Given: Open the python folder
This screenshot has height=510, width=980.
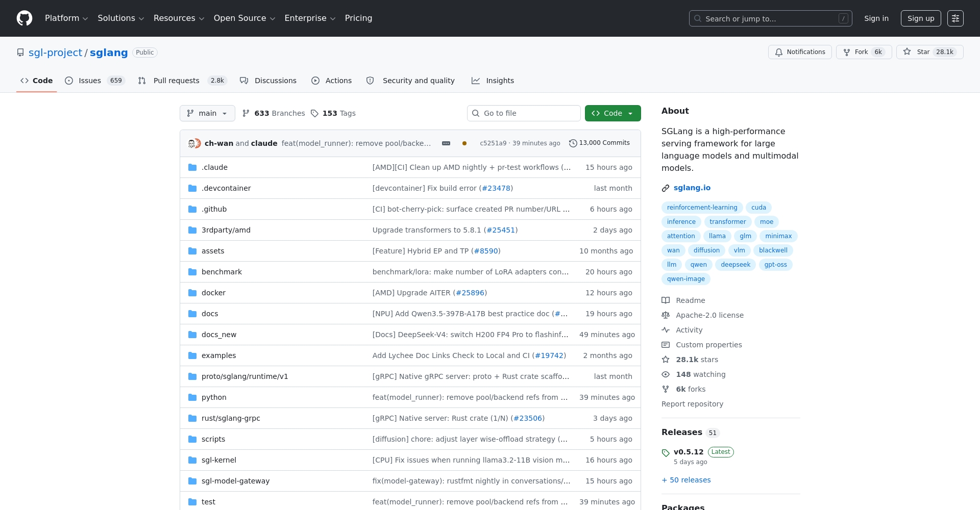Looking at the screenshot, I should [214, 397].
